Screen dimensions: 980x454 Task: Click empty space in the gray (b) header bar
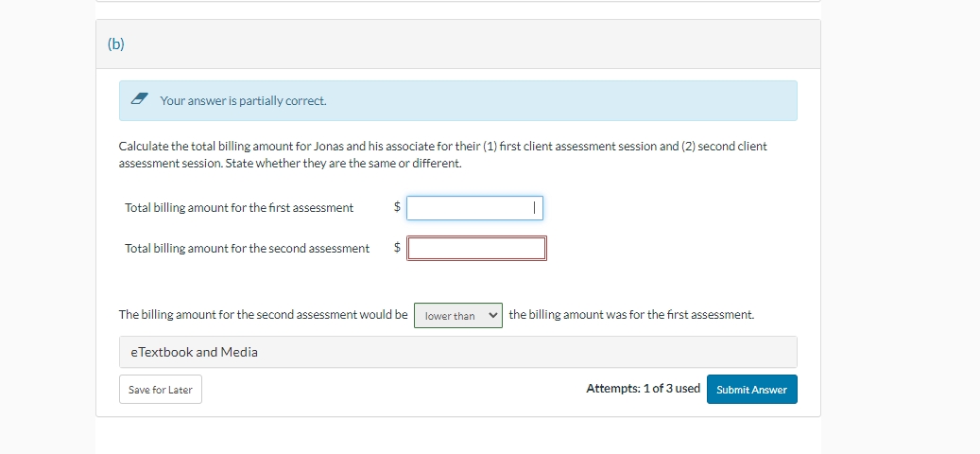tap(473, 44)
